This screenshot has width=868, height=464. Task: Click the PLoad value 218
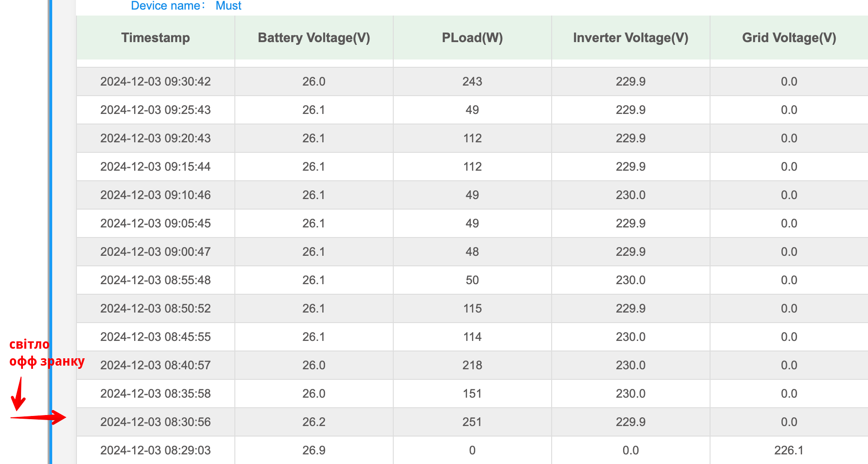click(x=472, y=365)
